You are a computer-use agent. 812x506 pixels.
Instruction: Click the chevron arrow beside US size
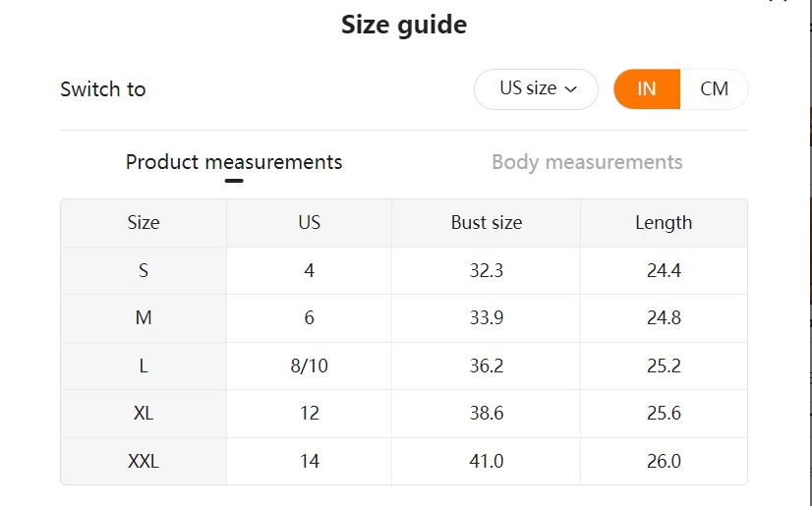point(571,89)
